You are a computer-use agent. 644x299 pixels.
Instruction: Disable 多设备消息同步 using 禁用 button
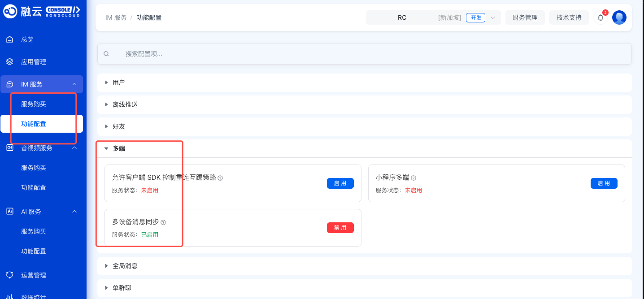click(340, 228)
